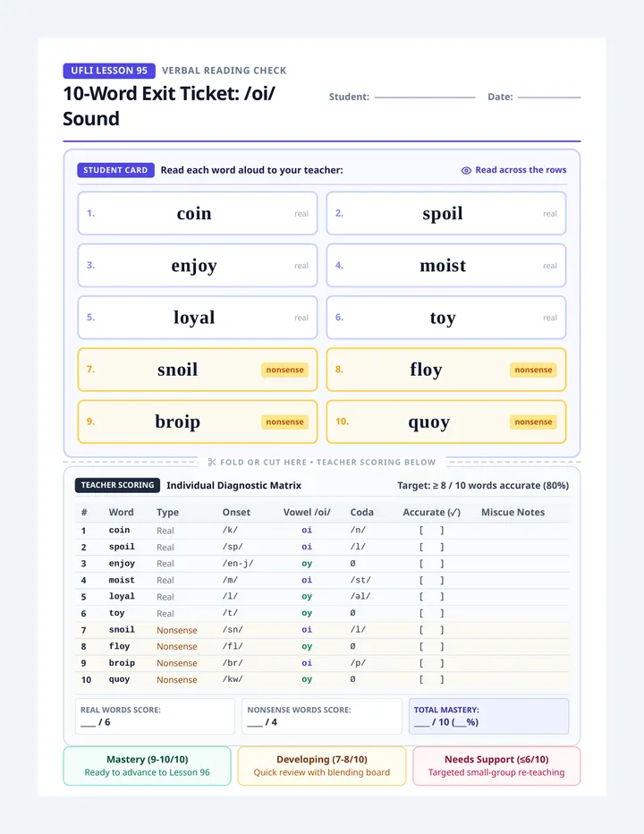Click the /m/ onset cell for moist
Screen dimensions: 644x834
(x=230, y=580)
